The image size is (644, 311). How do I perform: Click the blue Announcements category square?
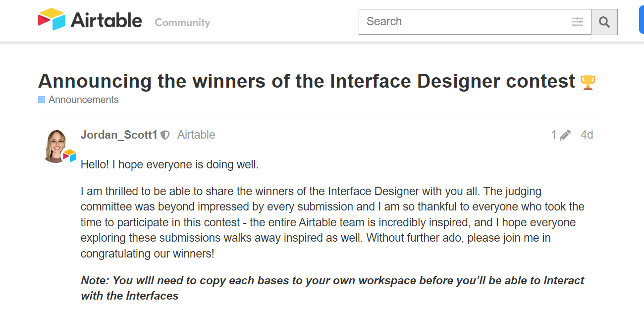pos(42,100)
